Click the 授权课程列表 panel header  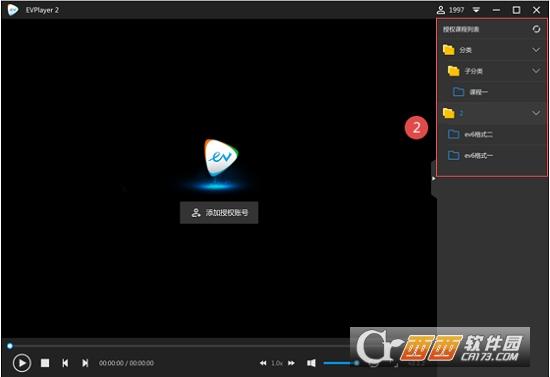pyautogui.click(x=461, y=29)
